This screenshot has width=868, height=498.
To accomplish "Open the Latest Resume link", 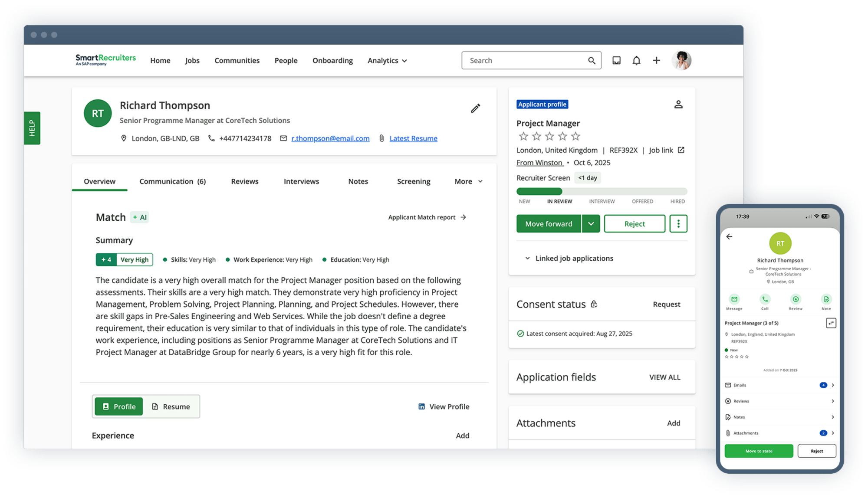I will click(x=414, y=138).
